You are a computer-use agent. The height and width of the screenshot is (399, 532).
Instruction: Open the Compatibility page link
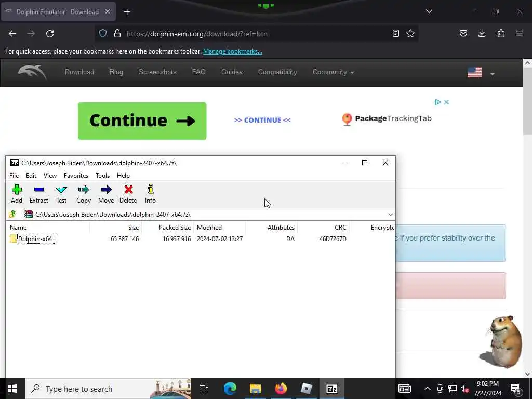click(277, 72)
